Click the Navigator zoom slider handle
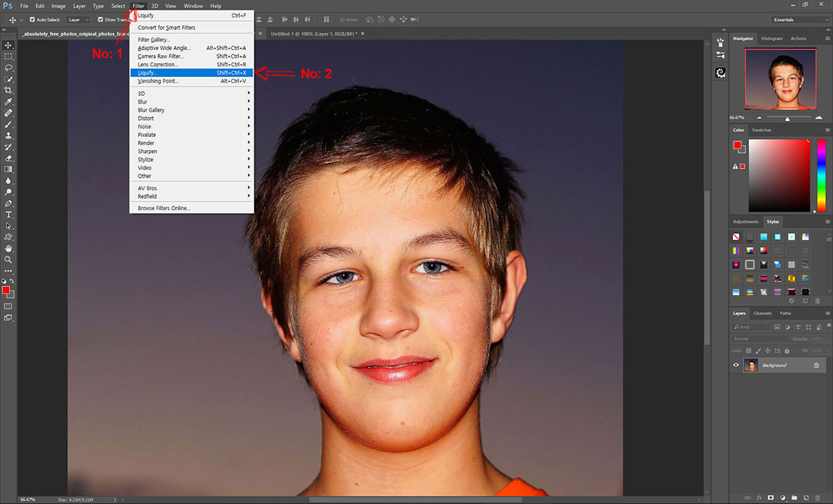 [x=787, y=119]
